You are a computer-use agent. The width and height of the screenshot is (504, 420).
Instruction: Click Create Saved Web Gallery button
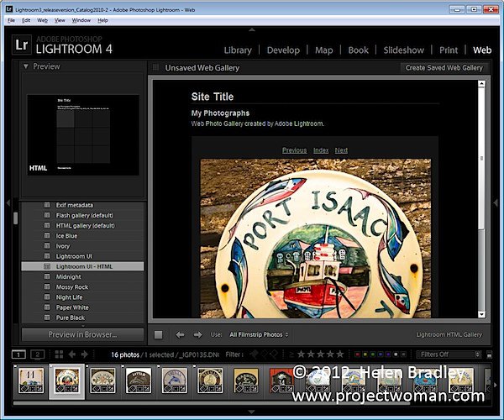tap(444, 68)
